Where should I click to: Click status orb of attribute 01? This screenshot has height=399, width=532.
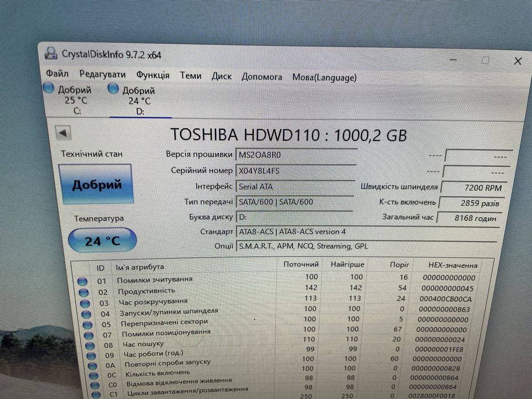[x=82, y=281]
